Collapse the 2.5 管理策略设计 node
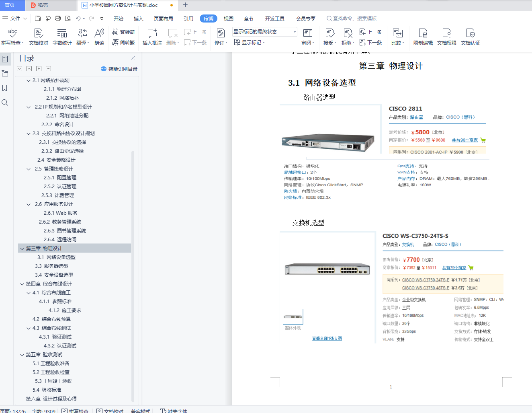The image size is (532, 413). pos(29,169)
